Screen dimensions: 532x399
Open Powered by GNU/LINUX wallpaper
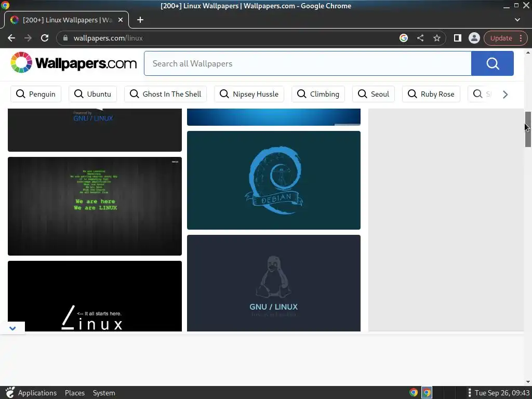[95, 130]
